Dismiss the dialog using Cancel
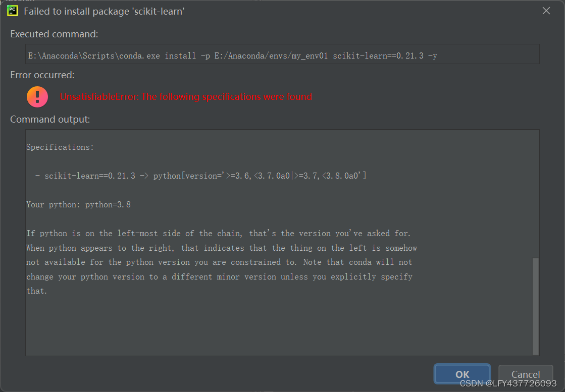This screenshot has height=392, width=565. point(525,374)
